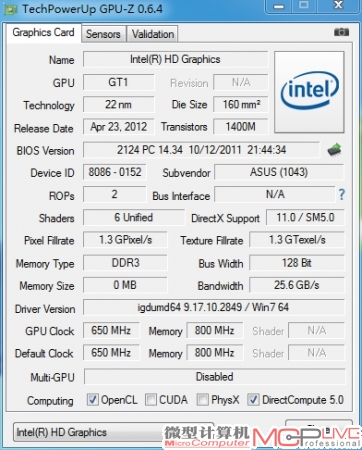
Task: Click the Texture Fillrate label
Action: [212, 240]
